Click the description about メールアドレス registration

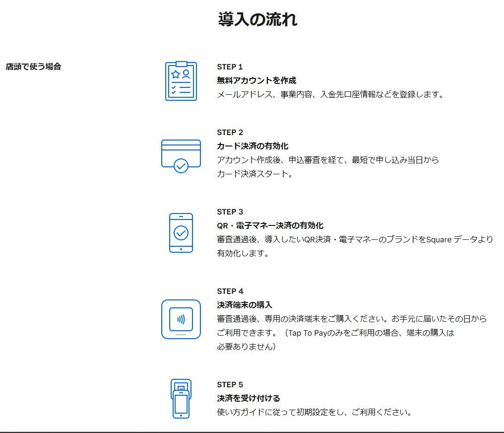tap(330, 94)
